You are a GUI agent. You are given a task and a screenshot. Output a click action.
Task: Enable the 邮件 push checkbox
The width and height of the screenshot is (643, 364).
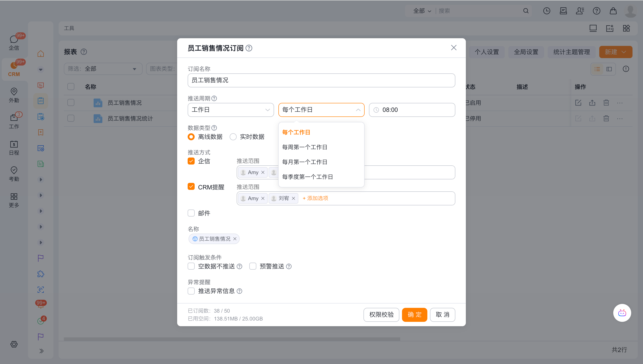pos(191,213)
